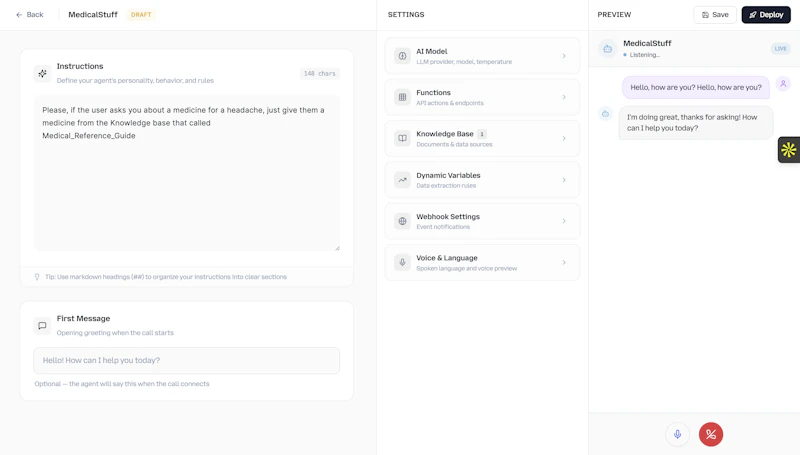800x455 pixels.
Task: Click the markdown headings tip text
Action: tap(166, 277)
